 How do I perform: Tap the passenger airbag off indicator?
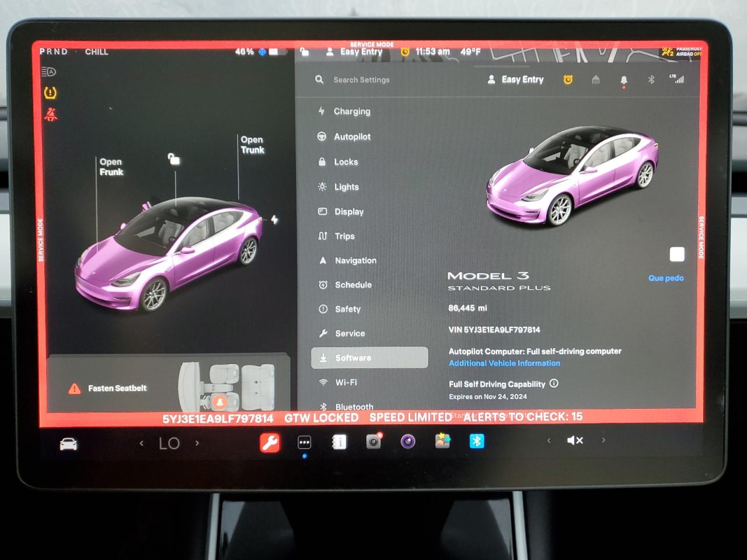pyautogui.click(x=681, y=52)
